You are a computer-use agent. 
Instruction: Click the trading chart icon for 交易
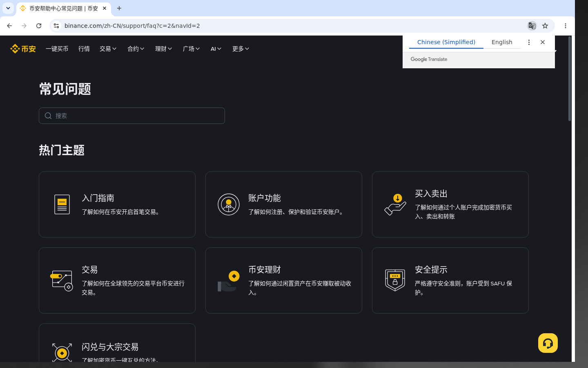coord(62,280)
